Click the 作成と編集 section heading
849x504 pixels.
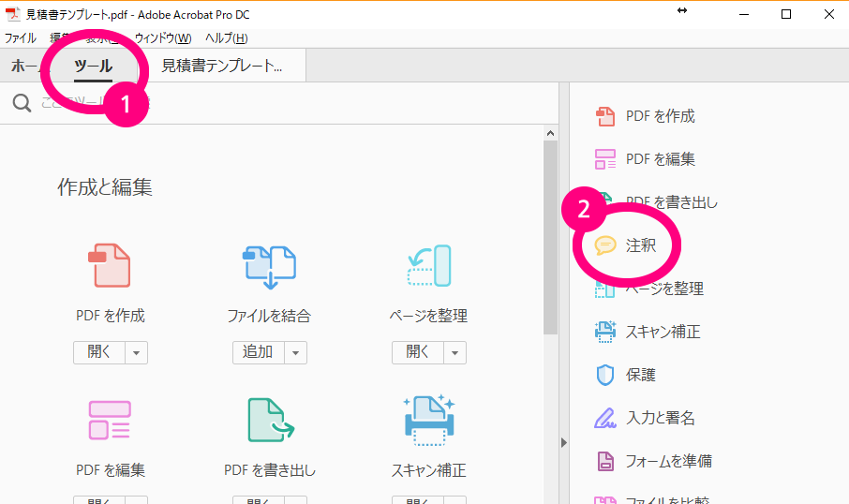(105, 187)
